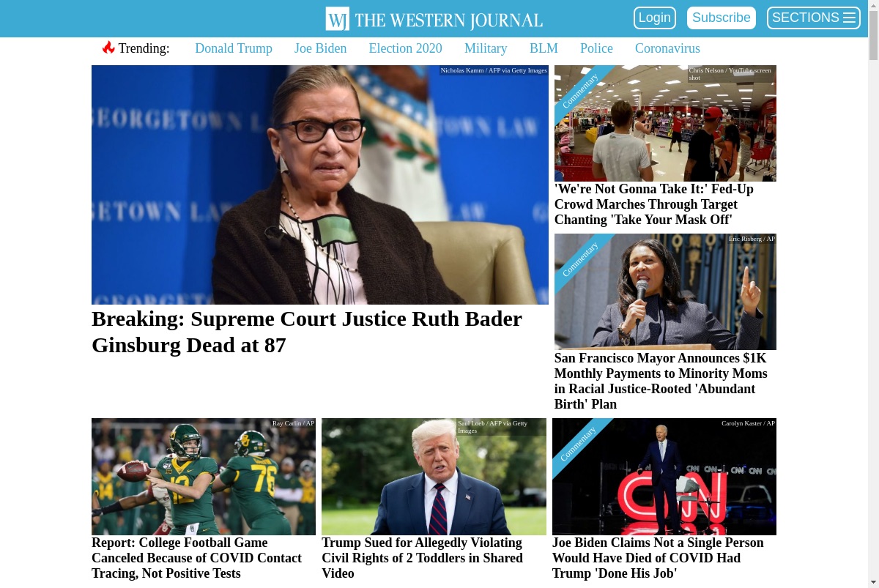Click the Login button
This screenshot has width=879, height=588.
pyautogui.click(x=655, y=18)
